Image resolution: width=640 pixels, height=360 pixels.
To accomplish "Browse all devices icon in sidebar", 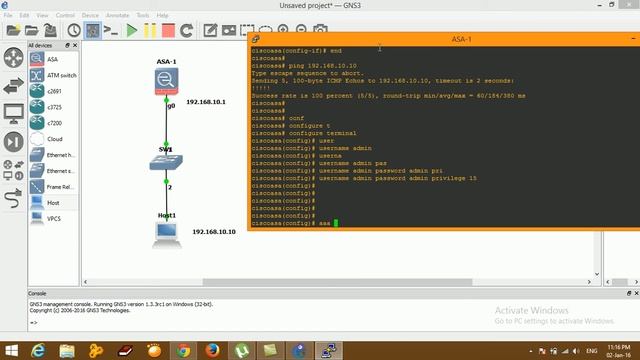I will coord(13,170).
